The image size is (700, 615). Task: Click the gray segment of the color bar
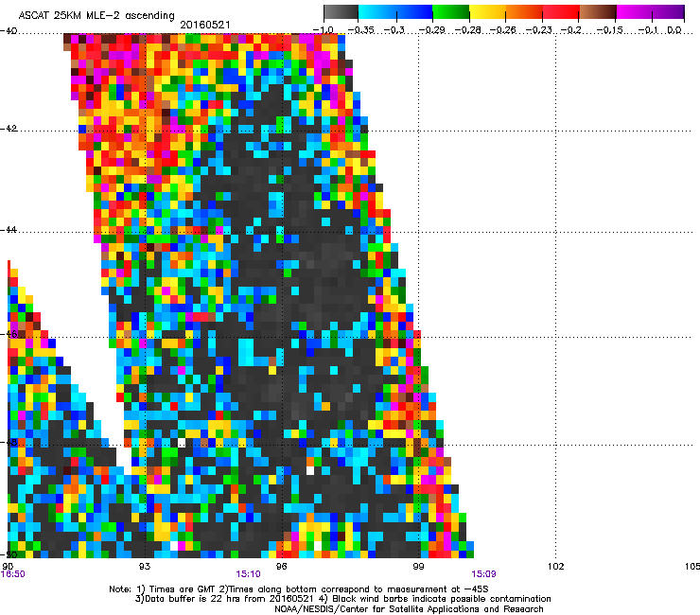point(341,12)
